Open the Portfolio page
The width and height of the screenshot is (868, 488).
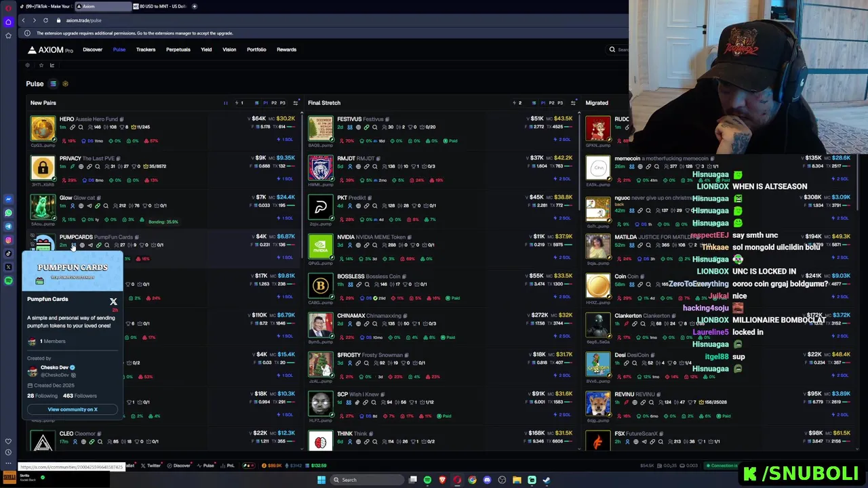[256, 49]
